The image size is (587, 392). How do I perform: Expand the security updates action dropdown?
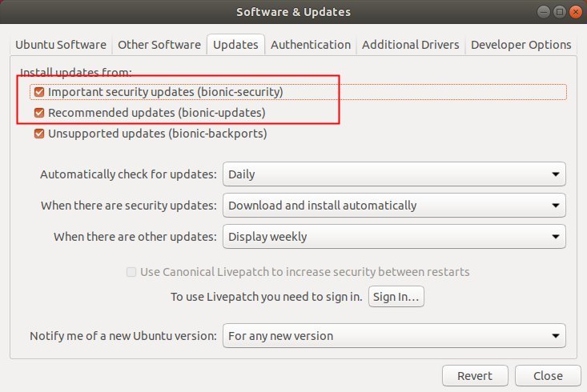point(394,206)
